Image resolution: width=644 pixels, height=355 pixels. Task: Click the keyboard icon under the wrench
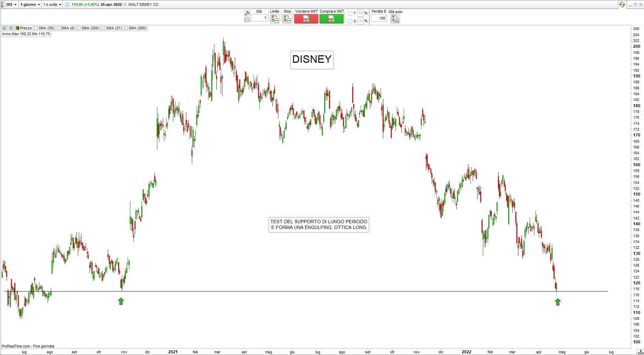pos(247,20)
